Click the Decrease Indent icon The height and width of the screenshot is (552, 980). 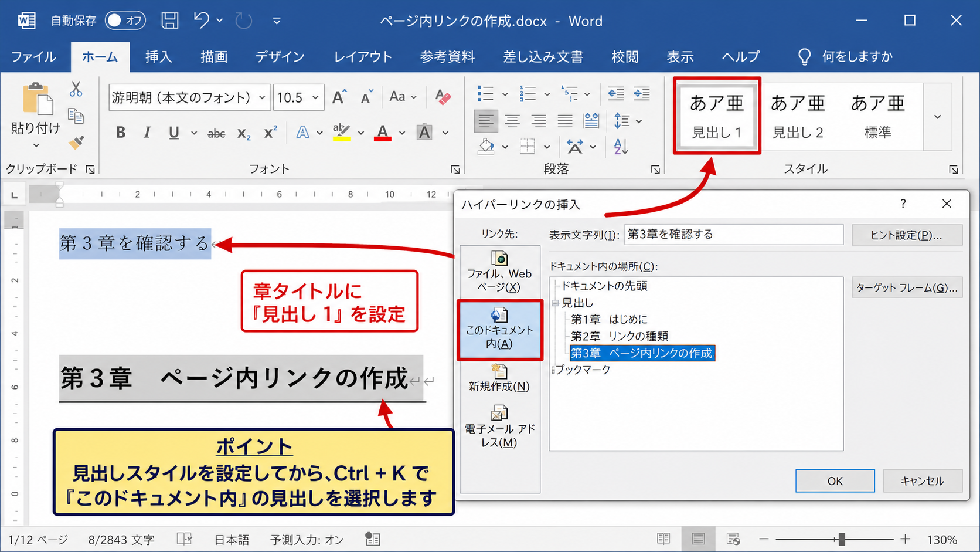click(x=615, y=93)
